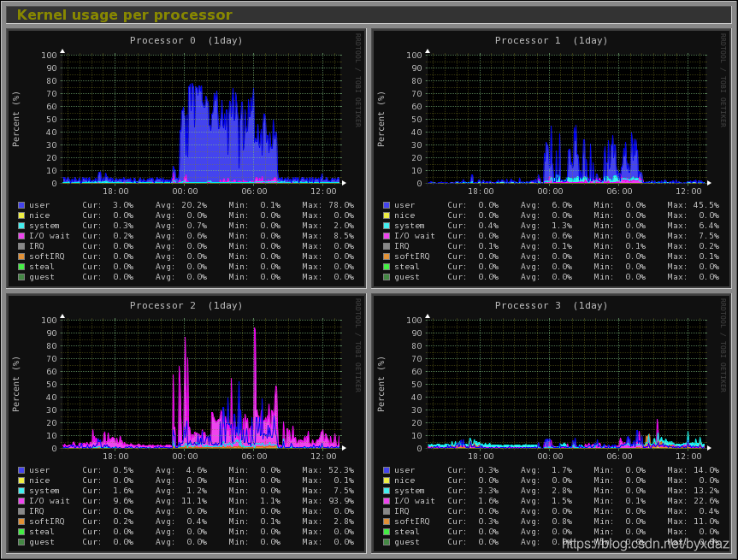
Task: Click the 'Processor 0 (1day)' graph title
Action: pos(186,40)
